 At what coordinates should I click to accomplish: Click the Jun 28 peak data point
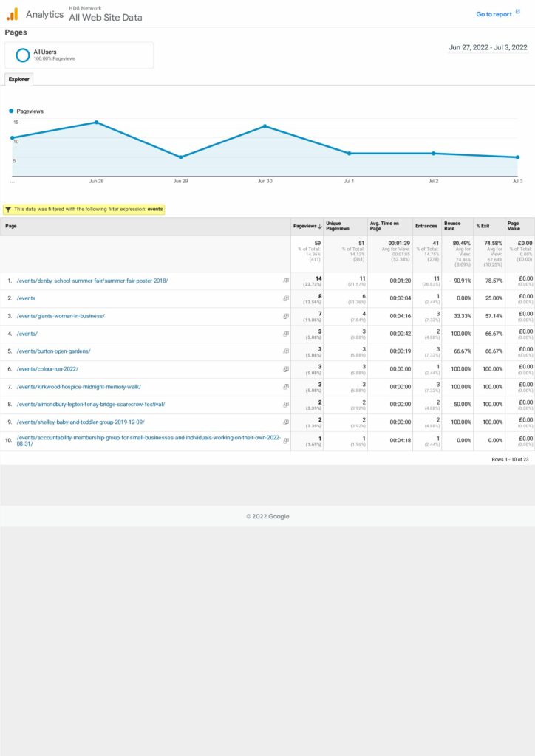coord(96,123)
